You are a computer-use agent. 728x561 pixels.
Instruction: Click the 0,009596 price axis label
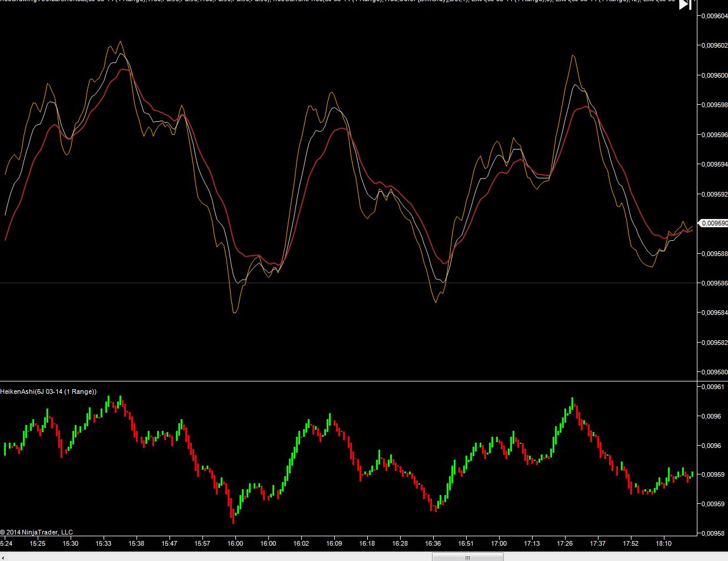(714, 135)
